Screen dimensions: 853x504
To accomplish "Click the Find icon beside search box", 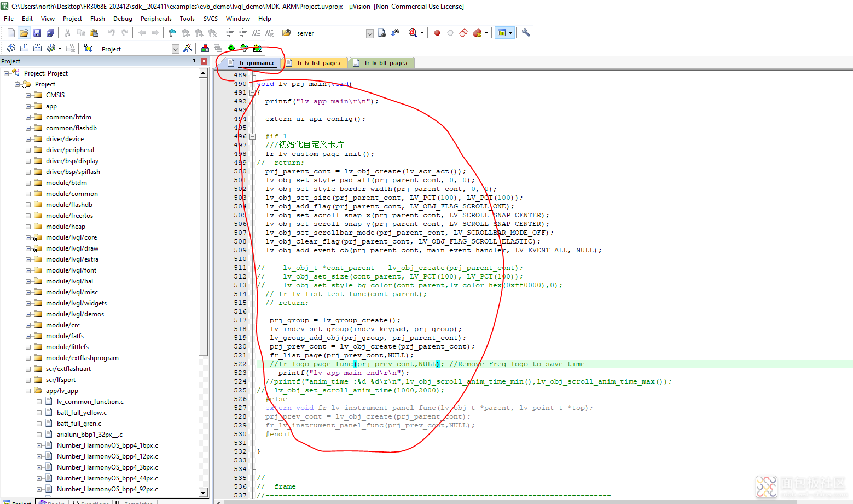I will pos(382,33).
